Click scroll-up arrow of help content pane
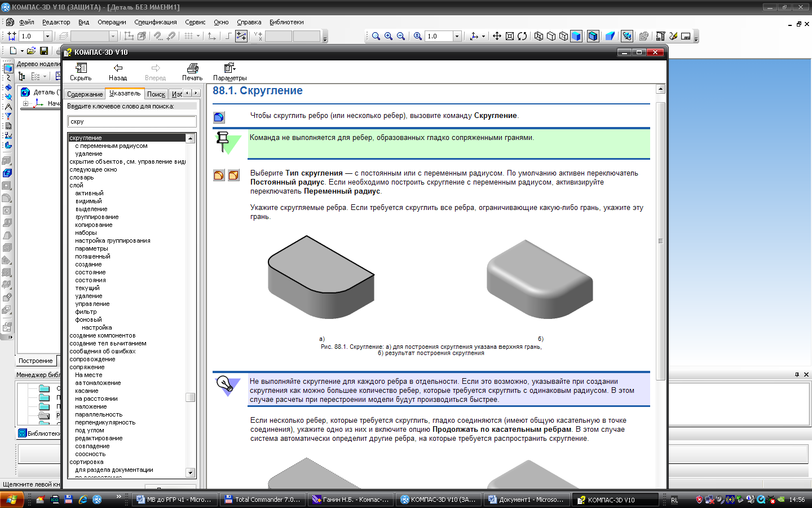Viewport: 812px width, 508px height. pos(660,89)
